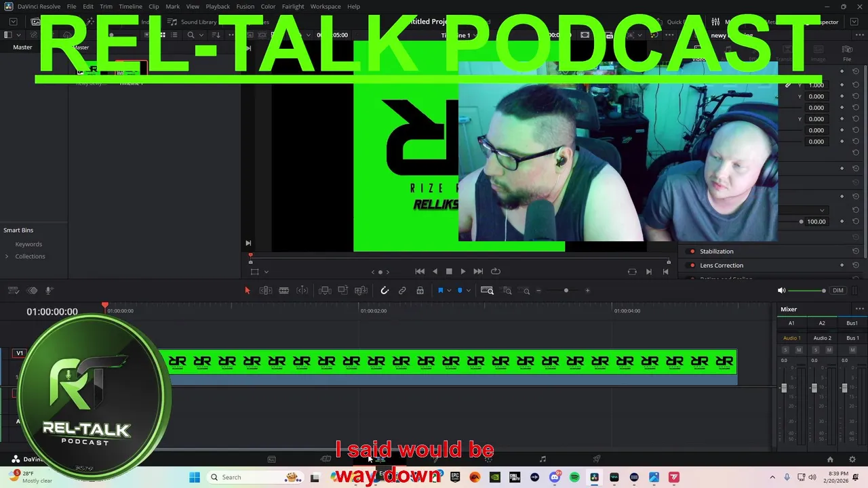Adjust the monitor volume slider
The width and height of the screenshot is (868, 488).
(807, 291)
